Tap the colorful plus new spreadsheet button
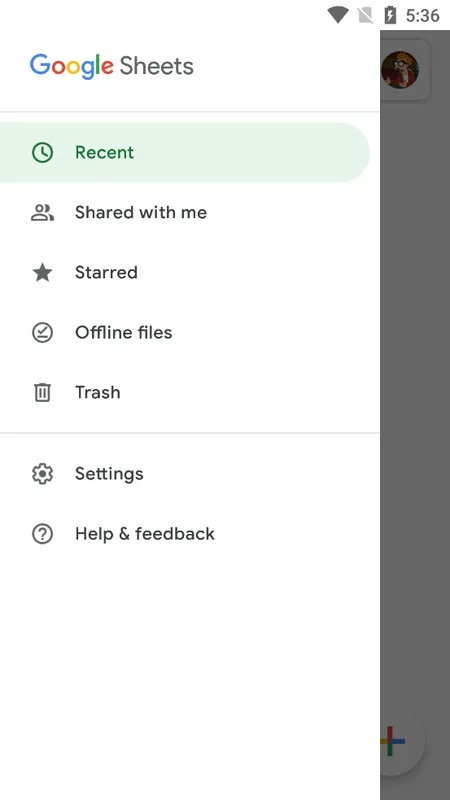The width and height of the screenshot is (450, 800). point(394,741)
